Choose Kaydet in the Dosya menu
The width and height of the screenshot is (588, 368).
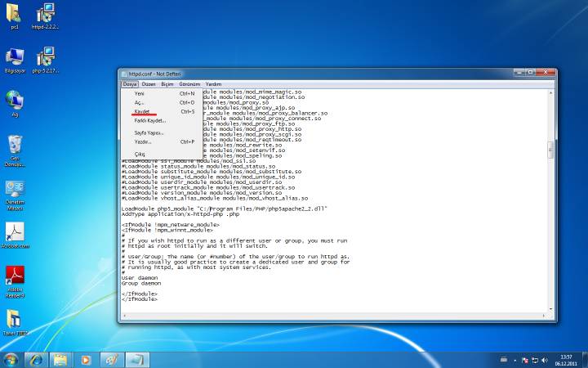pos(142,111)
